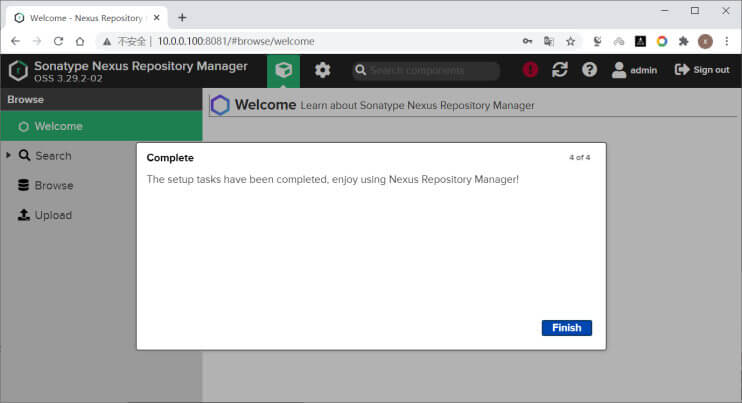The height and width of the screenshot is (403, 742).
Task: Click the Sonatype Nexus hexagon logo
Action: click(x=18, y=71)
